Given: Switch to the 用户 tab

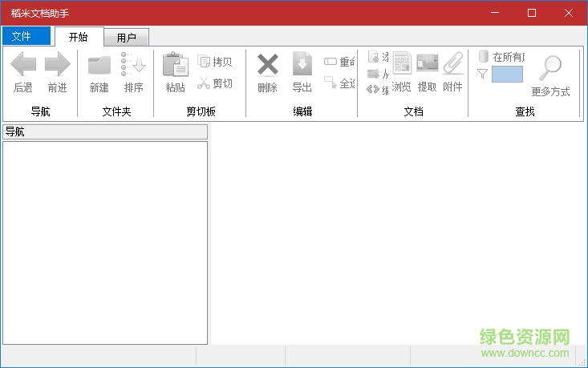Looking at the screenshot, I should click(x=127, y=38).
